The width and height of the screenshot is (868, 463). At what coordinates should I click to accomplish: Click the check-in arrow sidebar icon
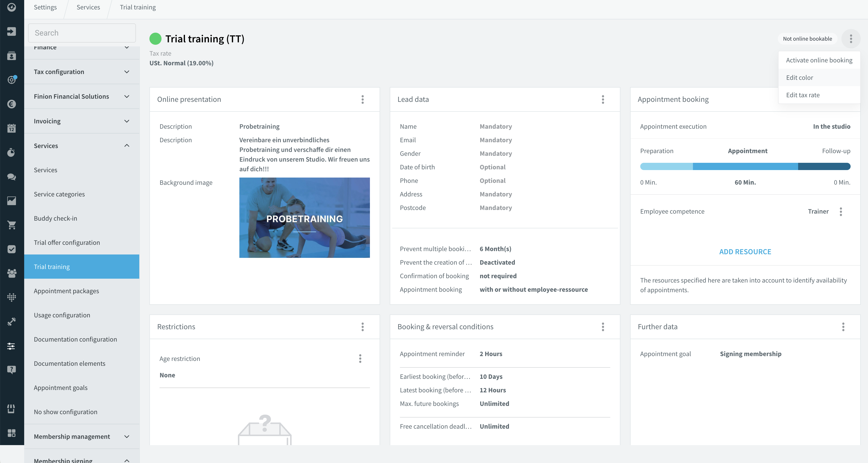12,31
